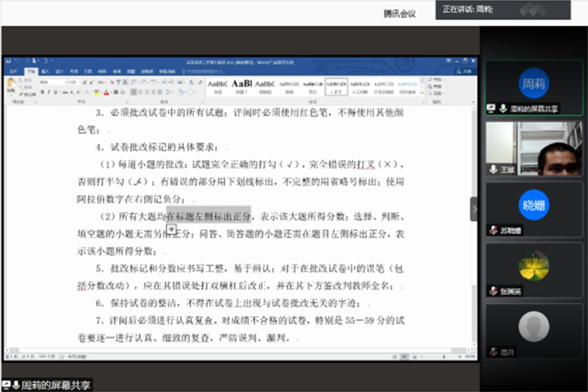Toggle Bold formatting in the ribbon

[43, 92]
